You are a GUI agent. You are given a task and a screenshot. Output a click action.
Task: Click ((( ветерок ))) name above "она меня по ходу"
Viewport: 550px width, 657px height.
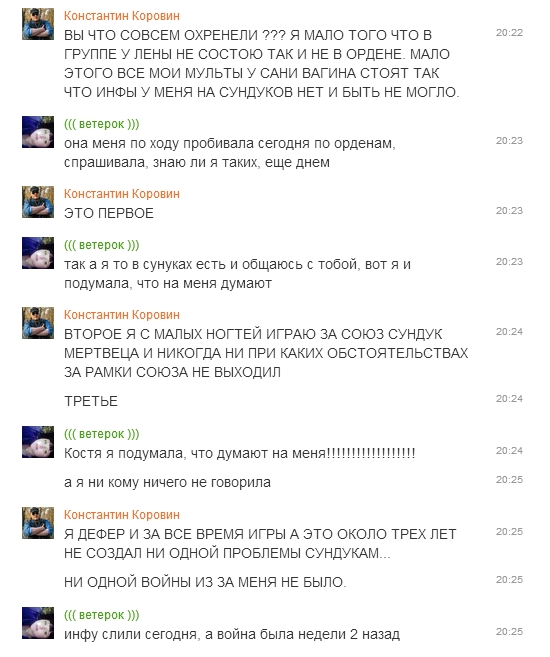tap(102, 124)
